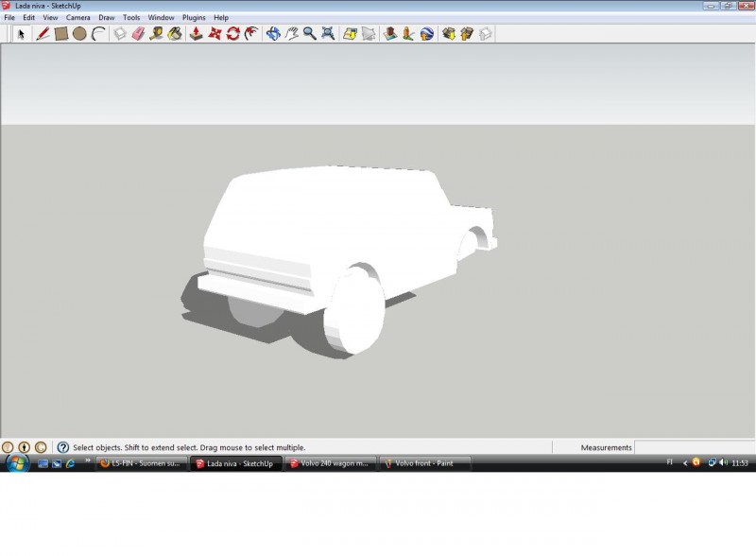The height and width of the screenshot is (556, 756).
Task: Click the 11:53 taskbar clock
Action: (x=740, y=463)
